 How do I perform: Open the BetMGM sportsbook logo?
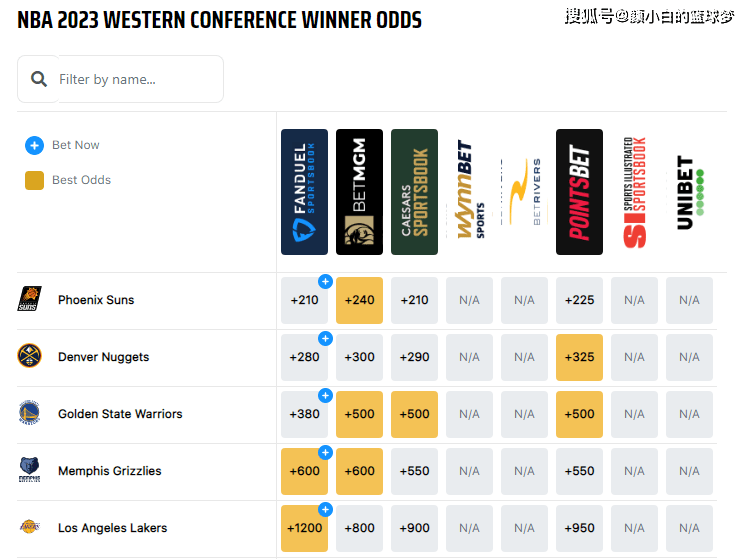359,192
